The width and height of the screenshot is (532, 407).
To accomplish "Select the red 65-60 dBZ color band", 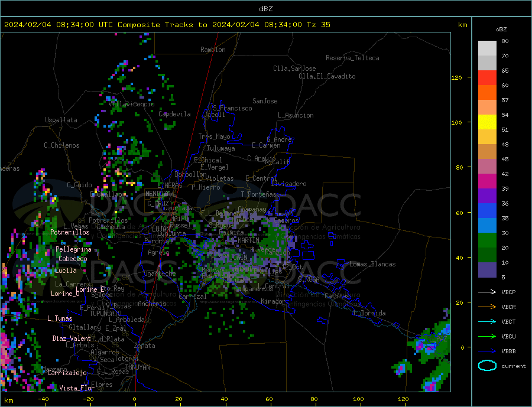I will tap(487, 77).
